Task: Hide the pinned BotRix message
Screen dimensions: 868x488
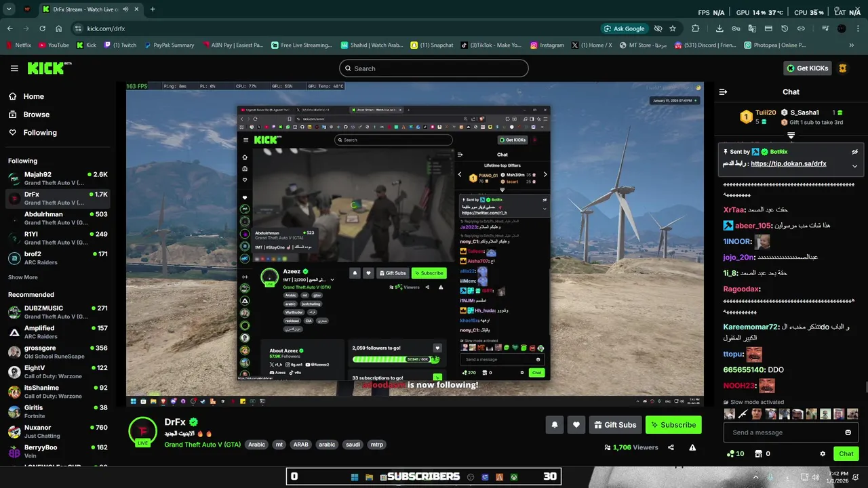Action: [854, 152]
